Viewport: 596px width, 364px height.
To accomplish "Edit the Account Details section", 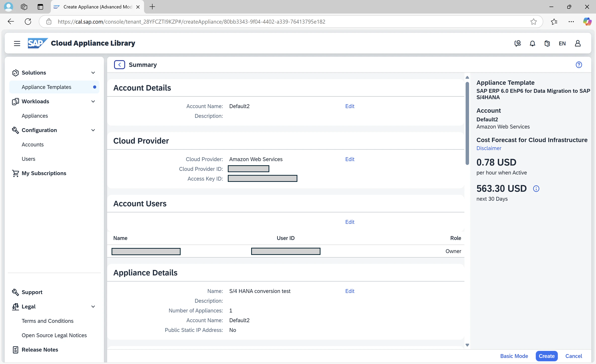I will click(350, 106).
